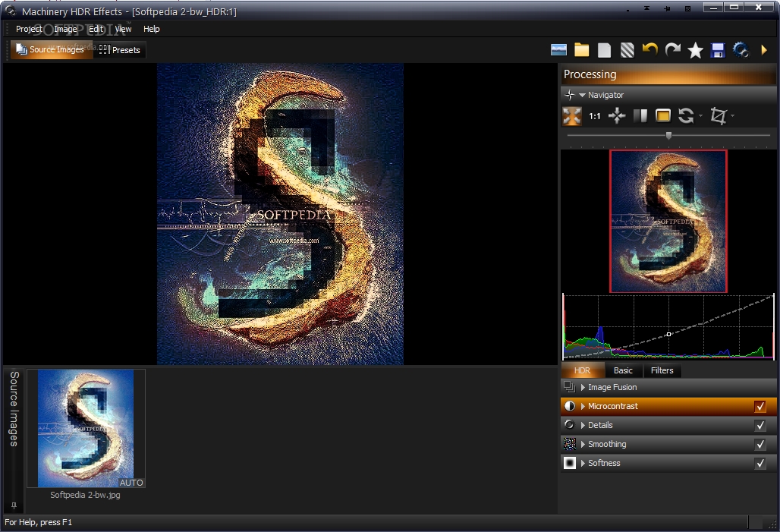Uncheck the Microcontrast checkbox
The image size is (780, 532).
tap(760, 406)
